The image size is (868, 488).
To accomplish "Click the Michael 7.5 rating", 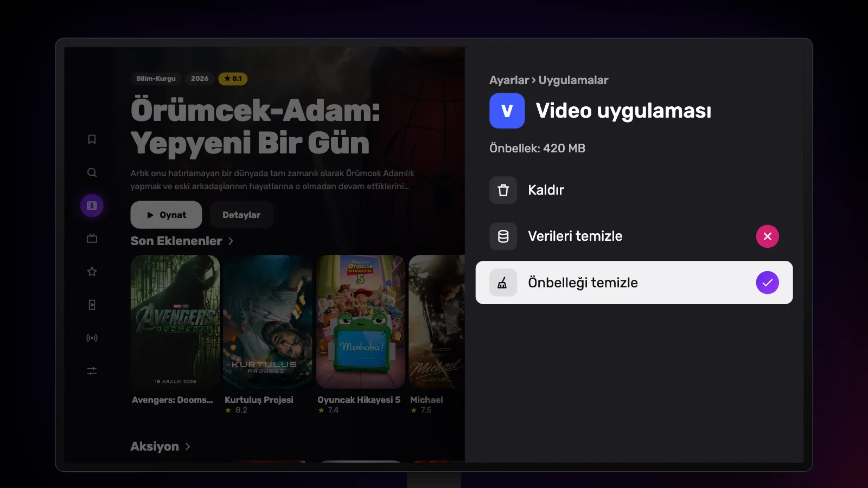I will pos(422,410).
